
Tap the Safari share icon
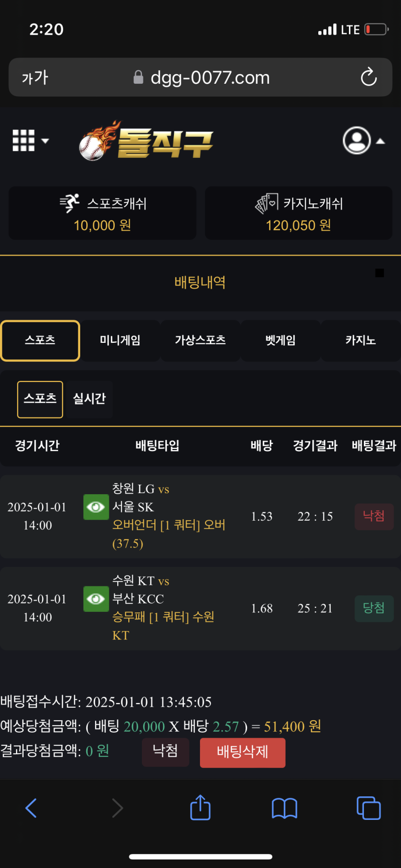[200, 808]
